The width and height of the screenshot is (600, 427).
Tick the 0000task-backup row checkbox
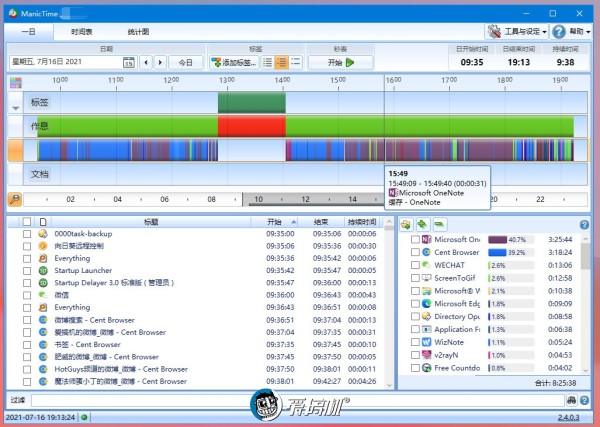coord(27,234)
